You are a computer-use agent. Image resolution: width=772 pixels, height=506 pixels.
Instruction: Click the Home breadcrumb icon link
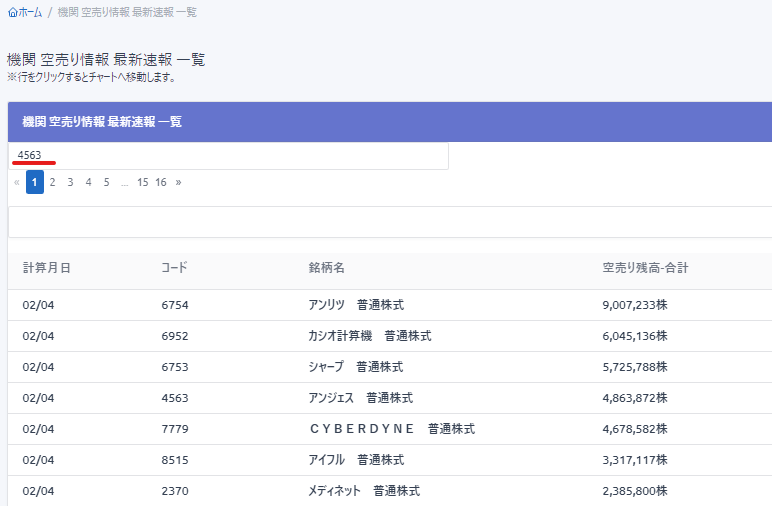click(x=25, y=12)
